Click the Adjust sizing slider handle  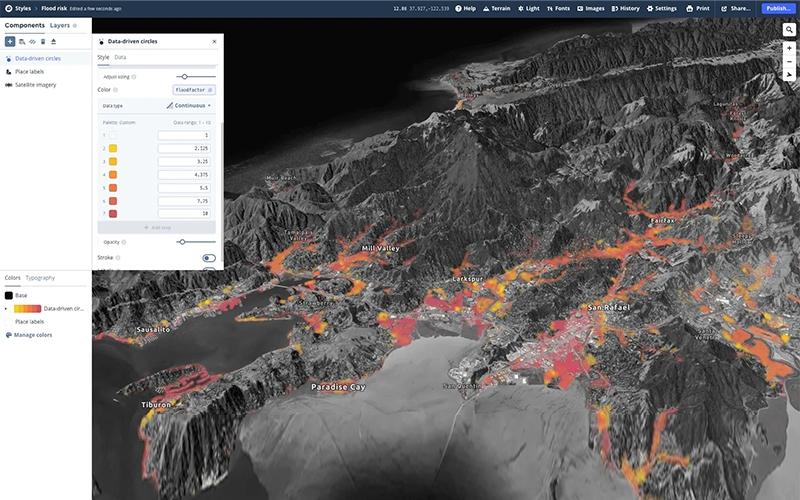(x=185, y=77)
